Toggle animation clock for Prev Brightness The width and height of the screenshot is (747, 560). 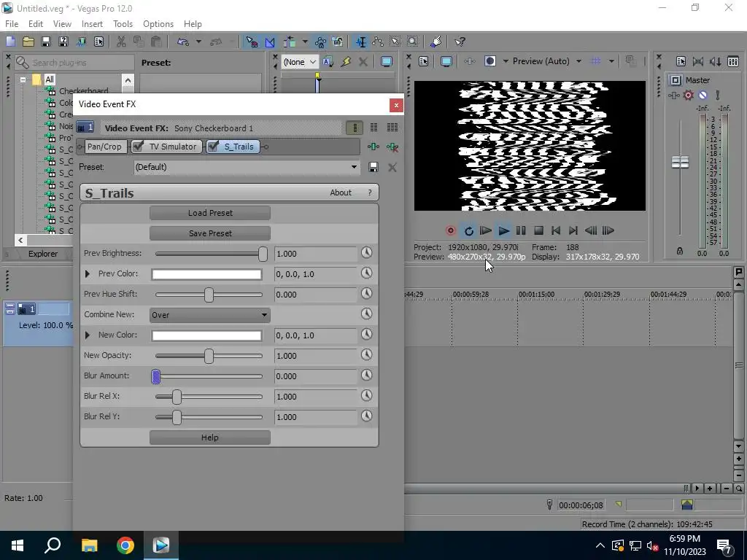point(366,253)
